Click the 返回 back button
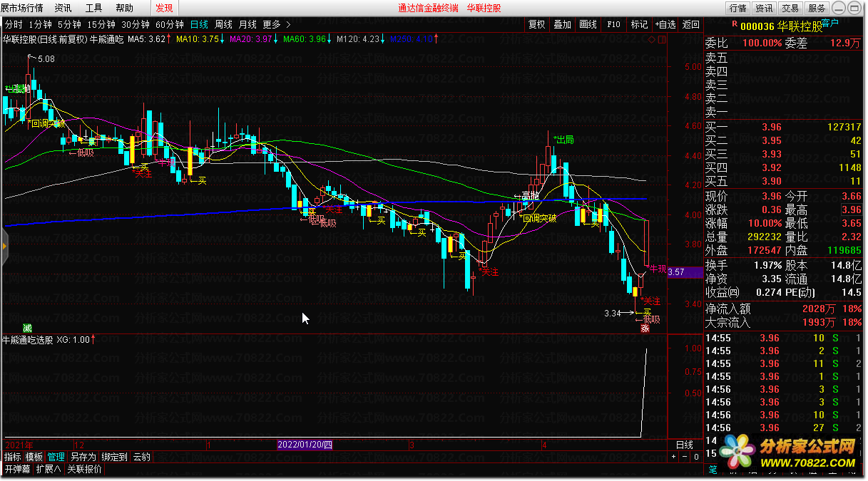Viewport: 868px width, 481px height. click(691, 24)
